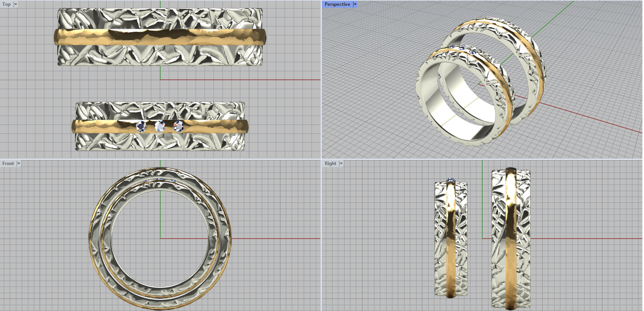644x311 pixels.
Task: Activate the Top viewport title label
Action: (6, 4)
